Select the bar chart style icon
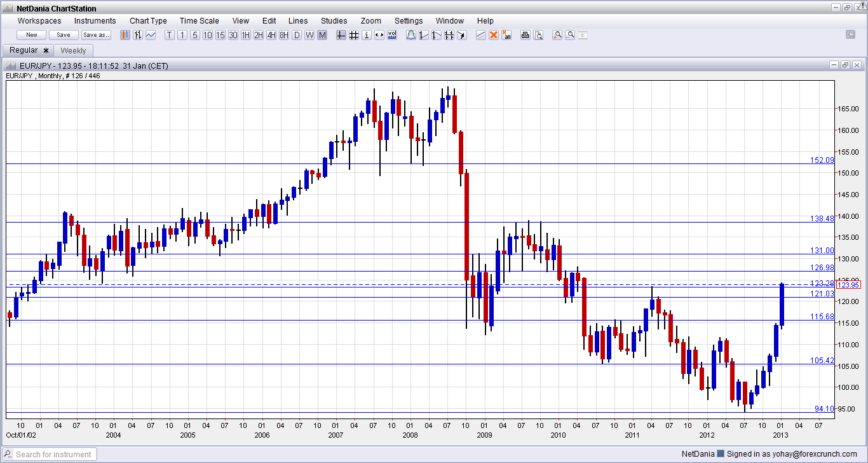The width and height of the screenshot is (868, 463). pos(138,35)
